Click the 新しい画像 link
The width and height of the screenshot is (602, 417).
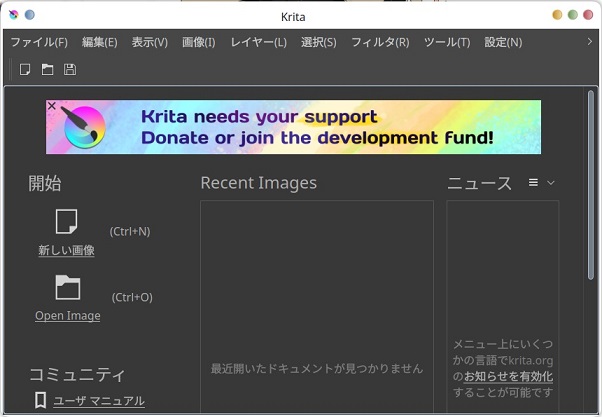tap(66, 250)
